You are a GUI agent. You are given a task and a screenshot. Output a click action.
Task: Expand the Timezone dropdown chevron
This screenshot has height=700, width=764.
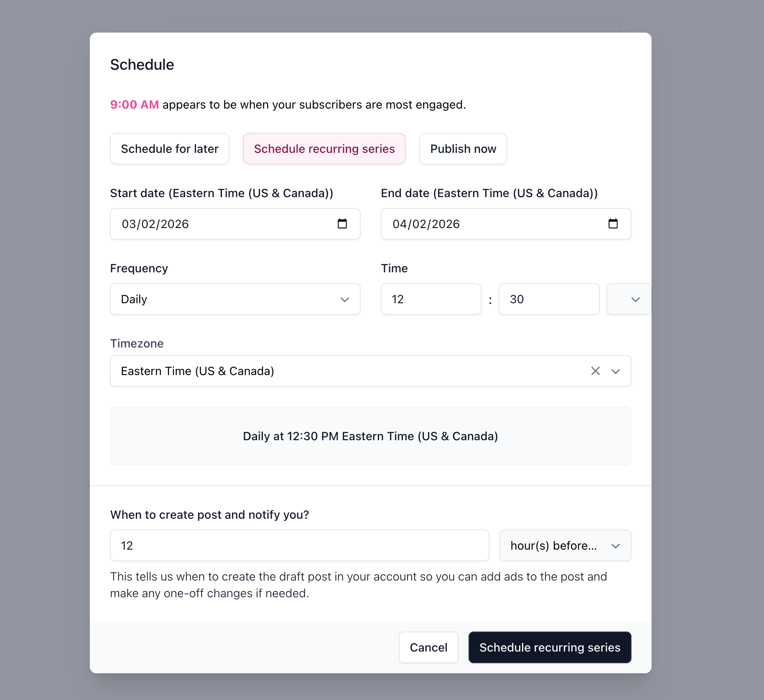point(616,371)
